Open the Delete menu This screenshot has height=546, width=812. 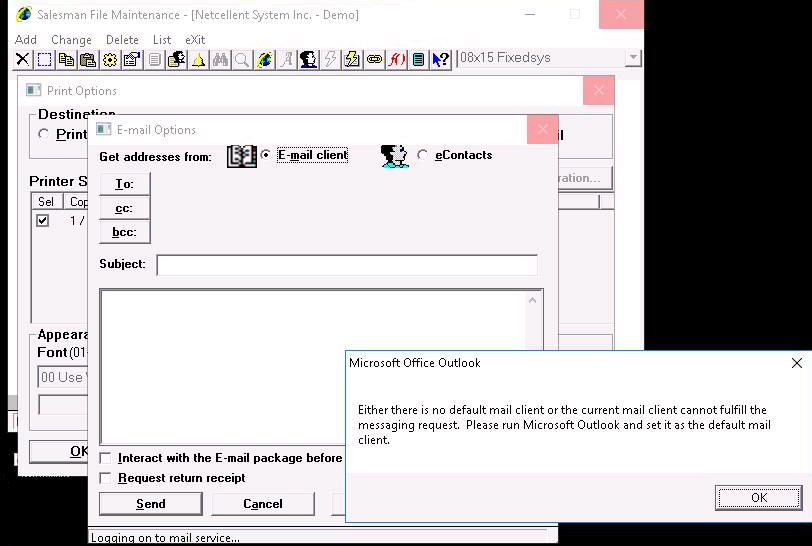click(x=122, y=40)
